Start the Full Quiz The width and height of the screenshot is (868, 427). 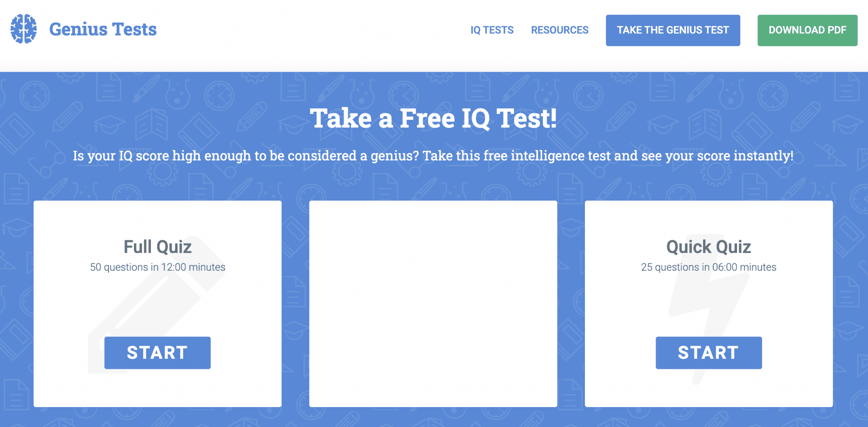point(157,352)
